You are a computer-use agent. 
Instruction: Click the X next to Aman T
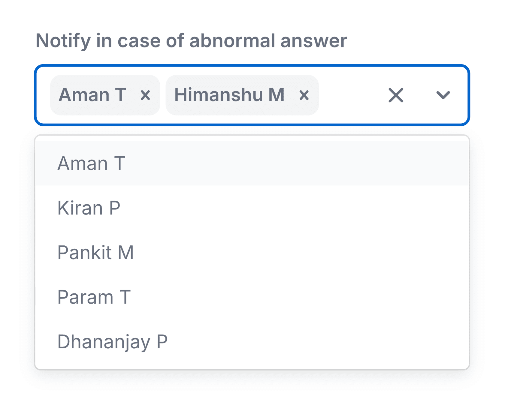click(146, 95)
